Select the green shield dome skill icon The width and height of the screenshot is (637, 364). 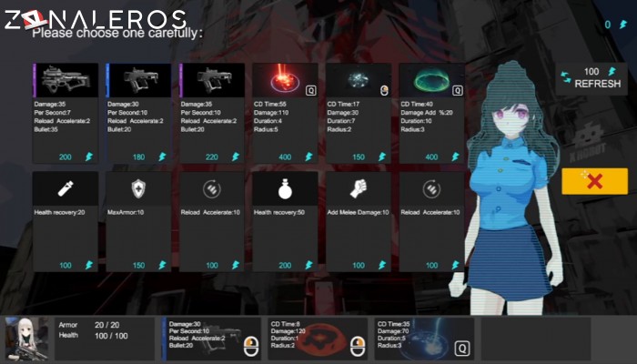click(x=430, y=80)
